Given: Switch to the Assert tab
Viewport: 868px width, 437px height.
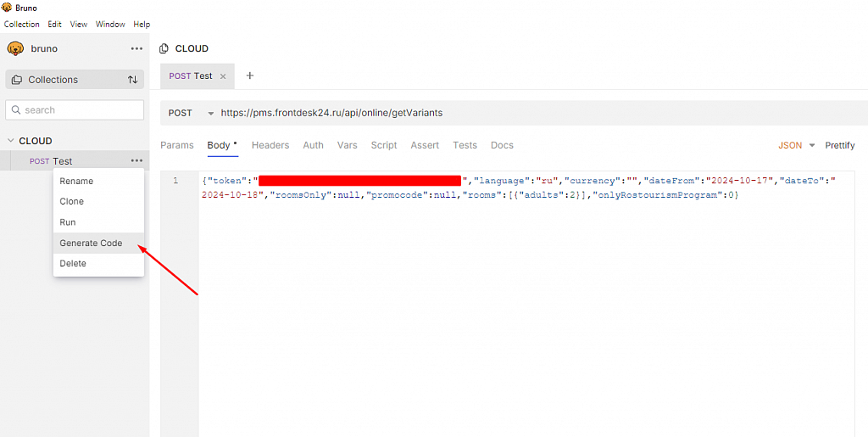Looking at the screenshot, I should pyautogui.click(x=425, y=145).
